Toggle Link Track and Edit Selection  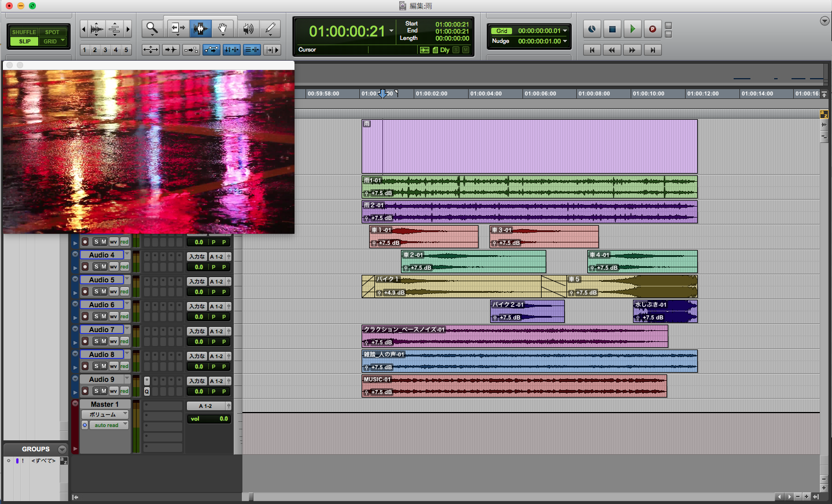click(252, 50)
